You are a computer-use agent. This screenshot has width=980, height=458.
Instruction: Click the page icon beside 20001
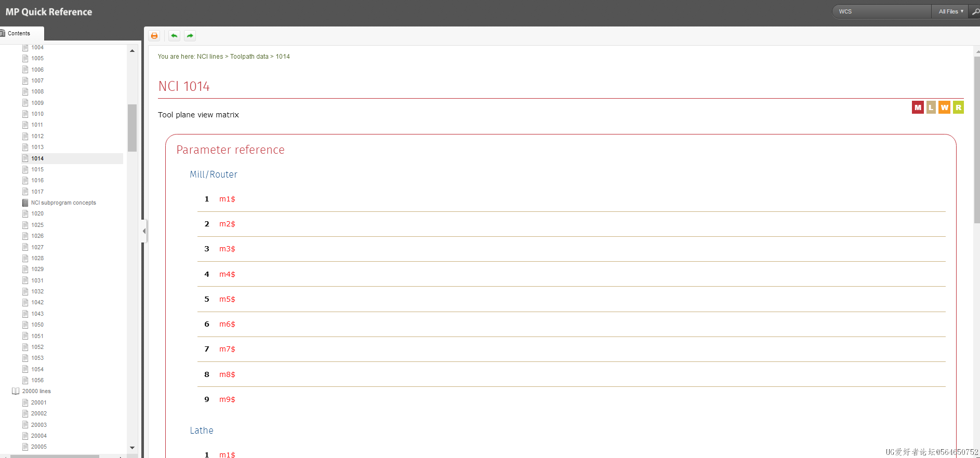tap(25, 402)
